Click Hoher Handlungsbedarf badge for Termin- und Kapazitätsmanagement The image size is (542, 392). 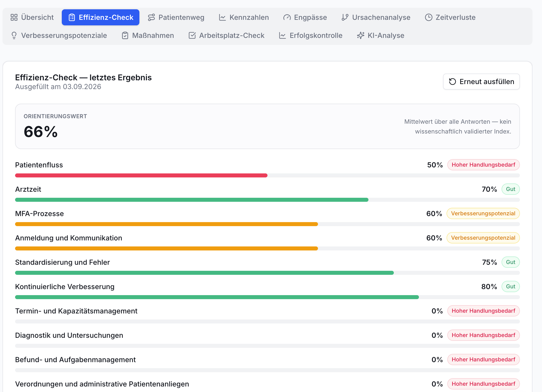click(483, 311)
